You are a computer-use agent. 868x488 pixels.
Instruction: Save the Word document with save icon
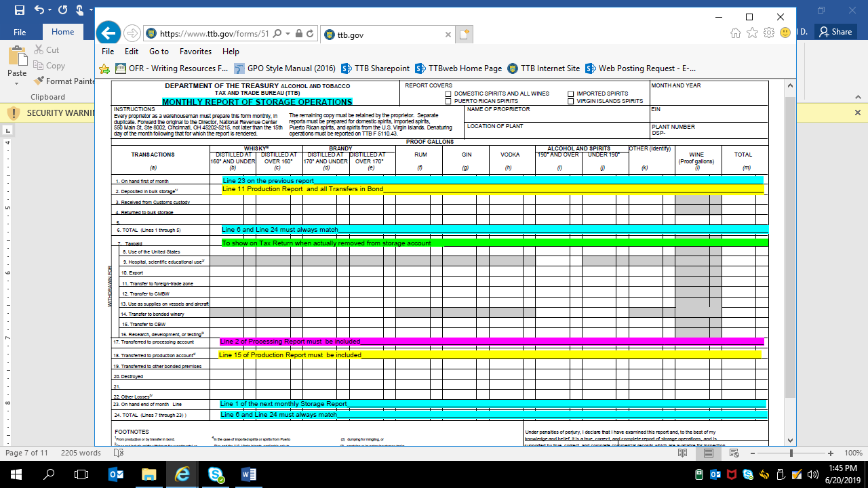click(x=19, y=10)
